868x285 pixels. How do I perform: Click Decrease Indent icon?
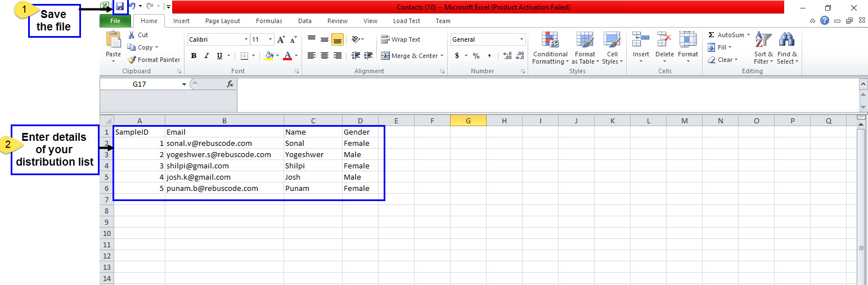pyautogui.click(x=356, y=56)
